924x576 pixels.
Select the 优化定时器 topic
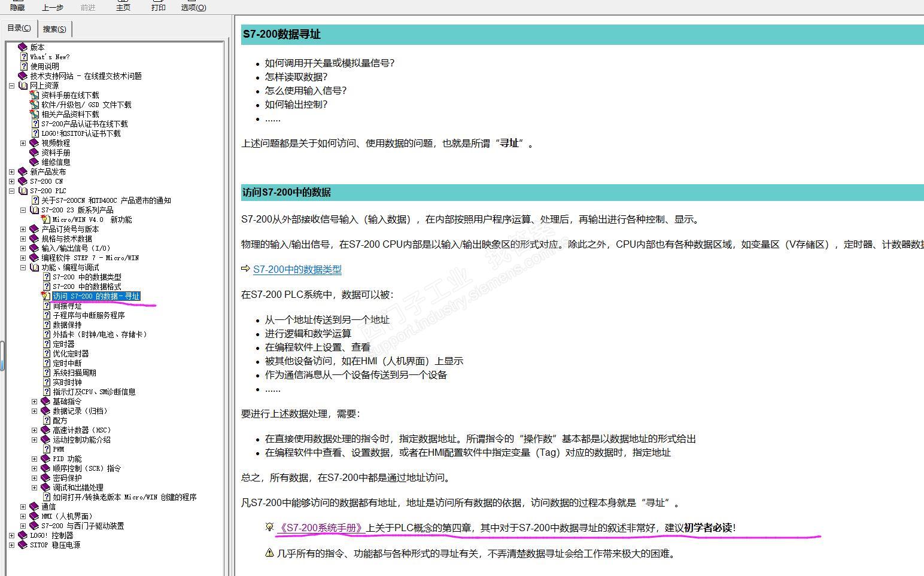[x=71, y=353]
